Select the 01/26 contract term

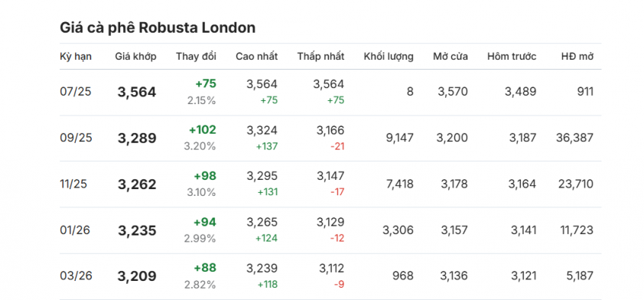(x=75, y=230)
